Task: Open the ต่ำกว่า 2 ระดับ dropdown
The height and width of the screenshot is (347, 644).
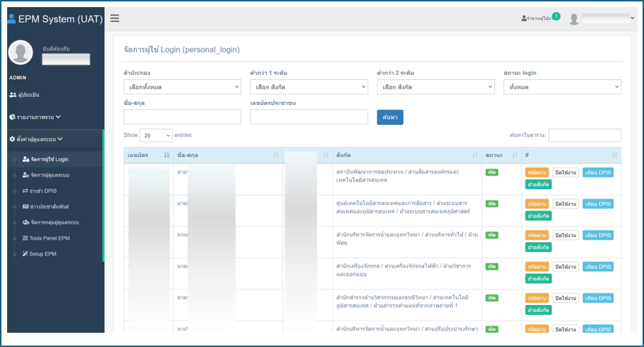Action: pos(436,87)
